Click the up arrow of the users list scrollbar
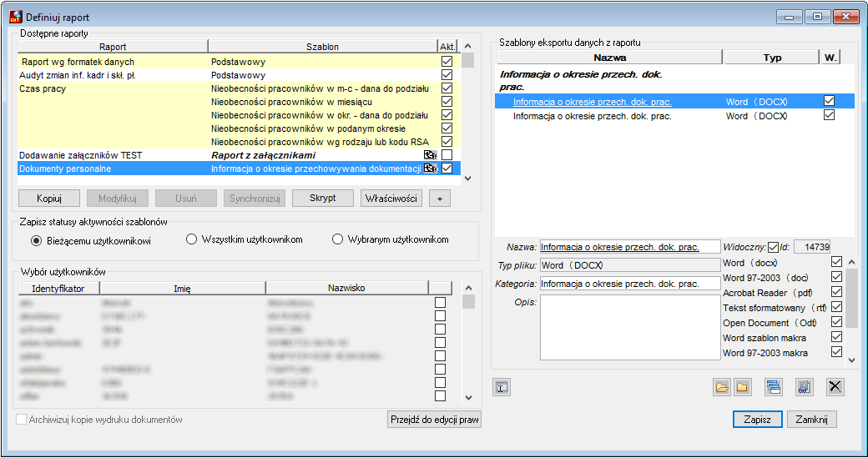Viewport: 868px width, 458px height. (468, 288)
